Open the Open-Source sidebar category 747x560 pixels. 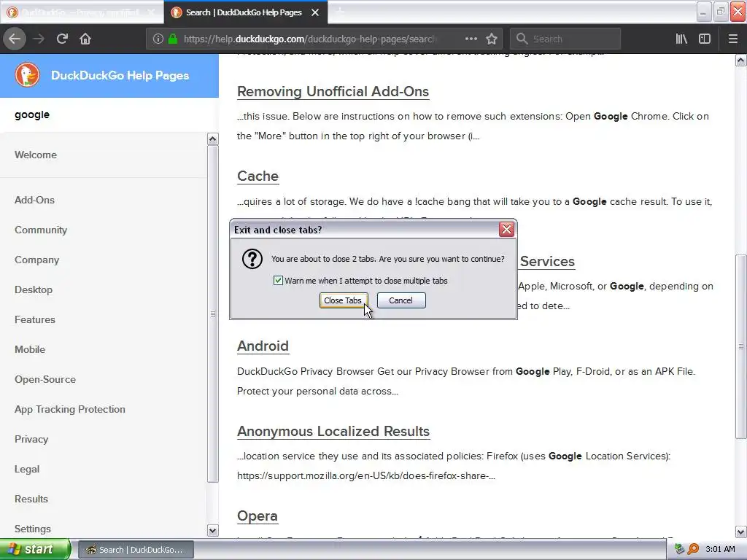coord(45,379)
